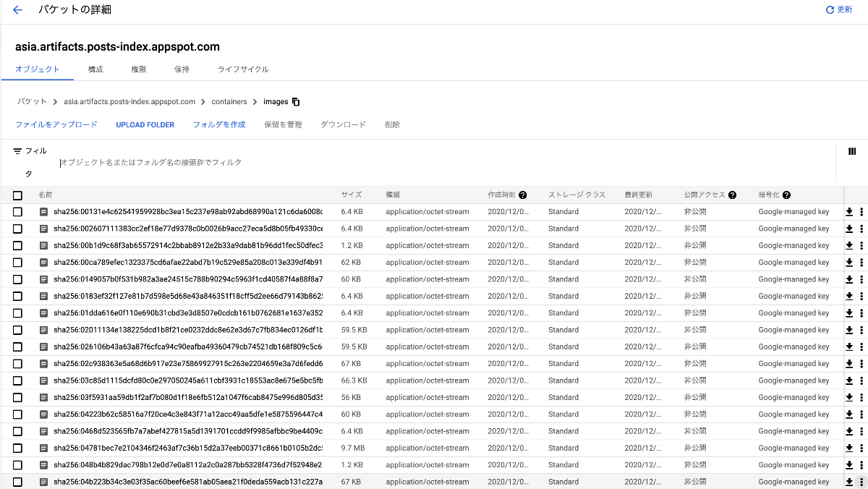Switch to the オブジェクト tab

(38, 69)
